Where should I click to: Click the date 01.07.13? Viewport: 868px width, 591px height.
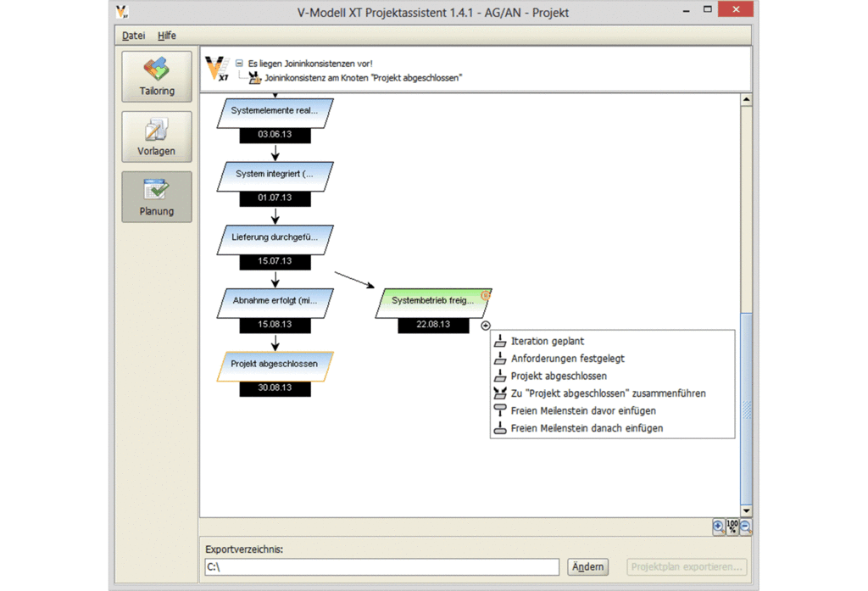pyautogui.click(x=275, y=198)
